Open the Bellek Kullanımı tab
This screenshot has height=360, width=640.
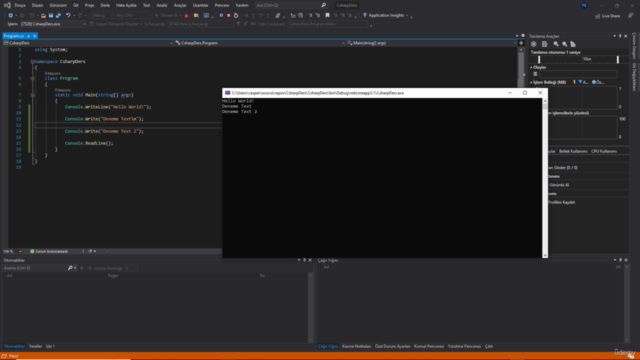(x=573, y=151)
